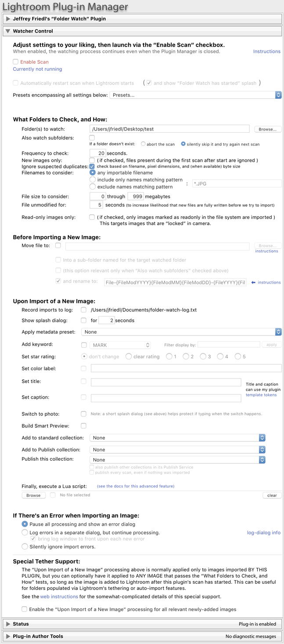This screenshot has height=644, width=284.
Task: Enable Show splash dialog checkbox
Action: click(83, 320)
